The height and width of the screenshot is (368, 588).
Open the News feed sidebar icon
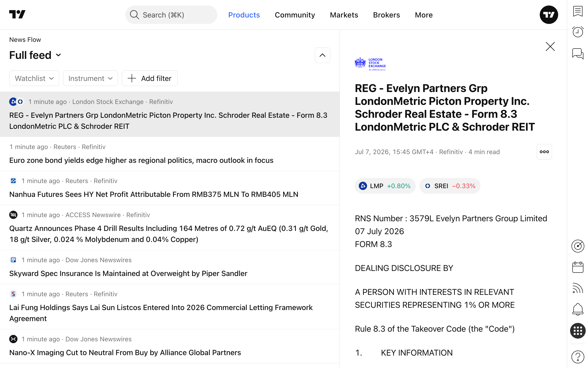(x=578, y=288)
